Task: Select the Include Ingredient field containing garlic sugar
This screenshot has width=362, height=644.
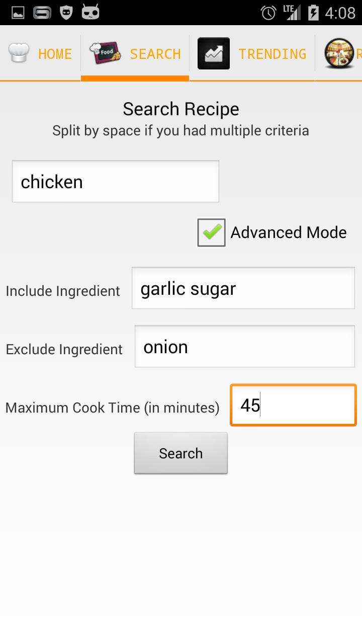Action: [243, 288]
